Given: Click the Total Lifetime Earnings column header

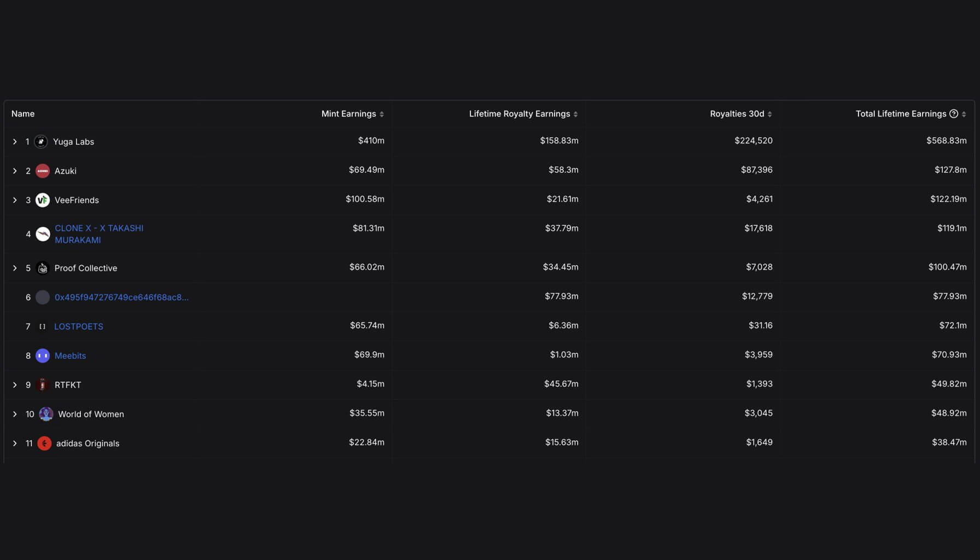Looking at the screenshot, I should pos(901,114).
